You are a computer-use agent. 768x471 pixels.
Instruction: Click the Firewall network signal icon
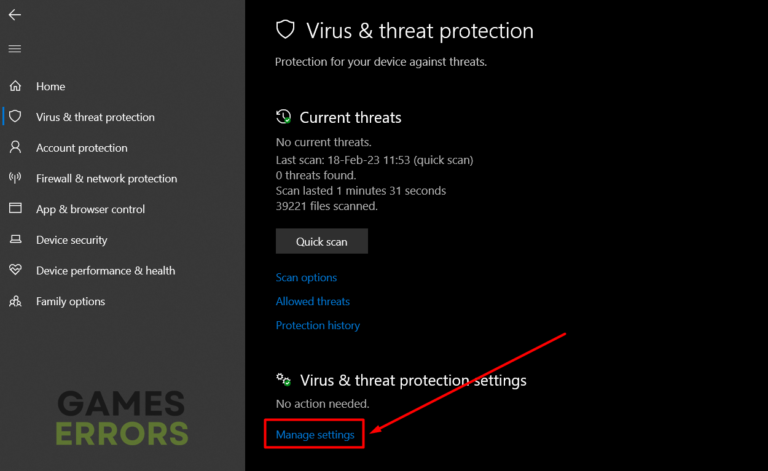pos(15,178)
